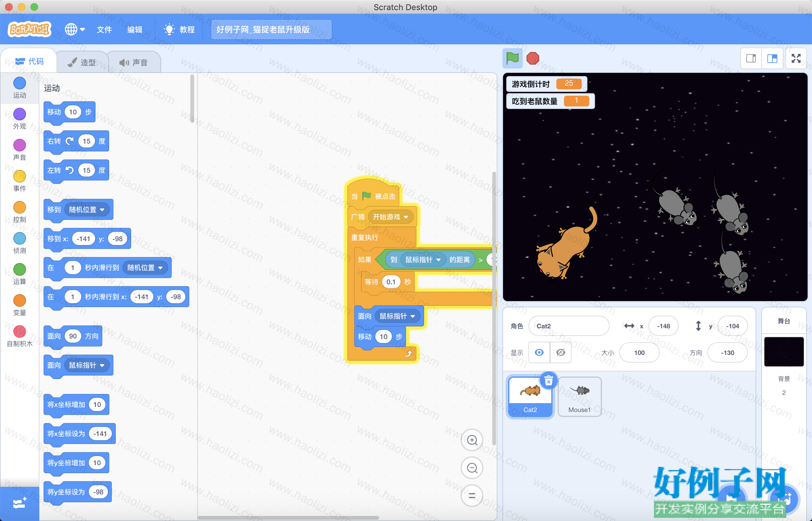Edit the sprite x coordinate field
Screen dimensions: 812x521
tap(663, 326)
